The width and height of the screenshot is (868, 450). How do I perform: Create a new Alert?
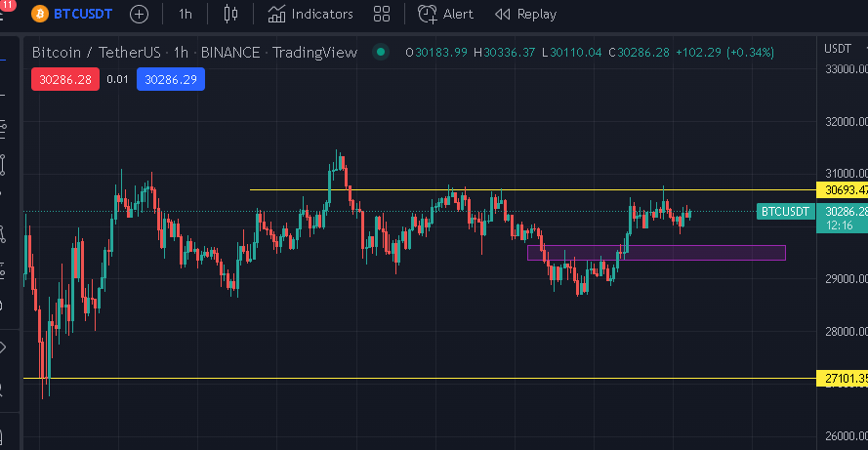click(445, 14)
